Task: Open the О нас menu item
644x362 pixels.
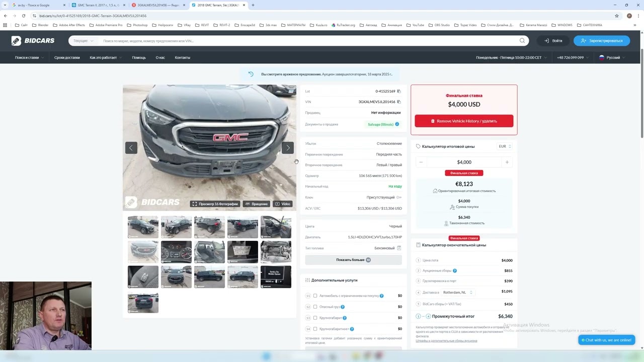Action: tap(160, 58)
